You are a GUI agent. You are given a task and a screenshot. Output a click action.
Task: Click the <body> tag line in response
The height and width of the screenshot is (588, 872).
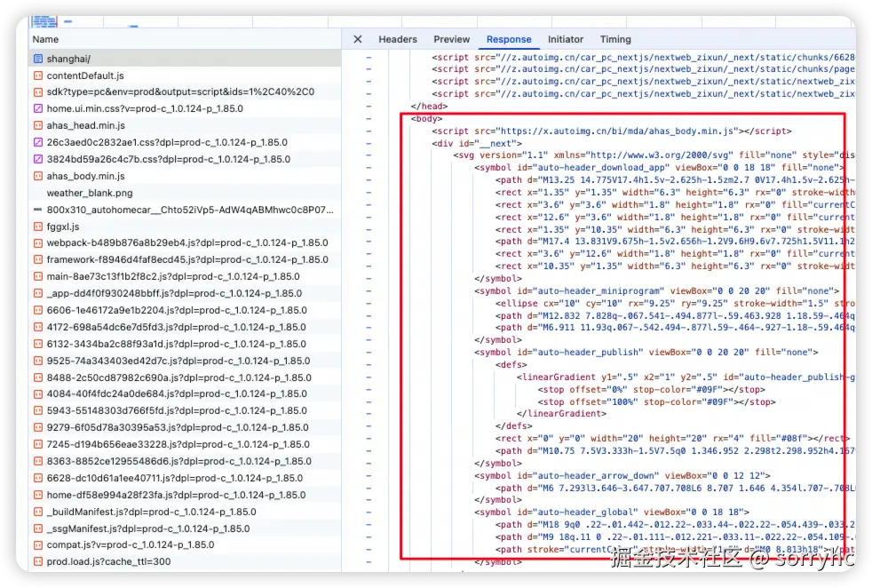(426, 118)
